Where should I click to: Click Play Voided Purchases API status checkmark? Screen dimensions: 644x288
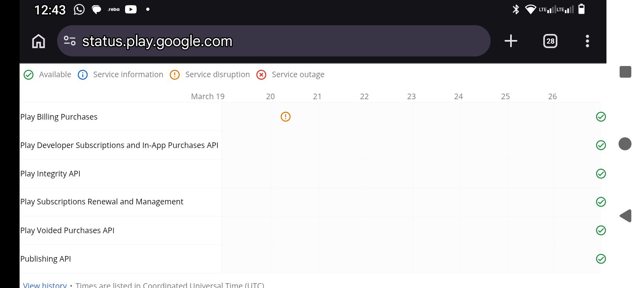click(600, 230)
